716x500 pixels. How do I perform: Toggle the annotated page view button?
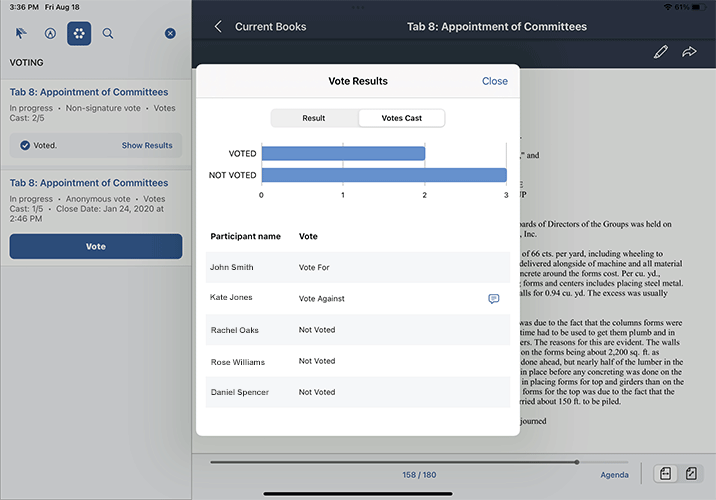pos(691,474)
